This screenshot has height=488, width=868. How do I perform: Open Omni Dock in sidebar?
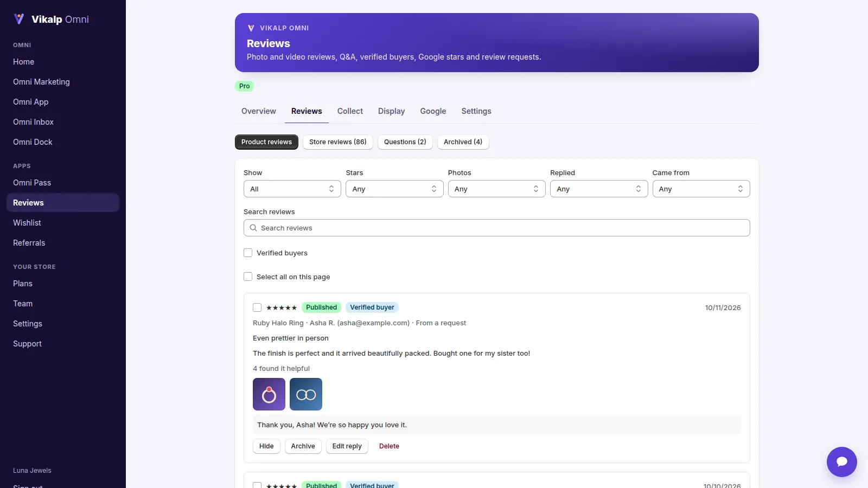63,142
